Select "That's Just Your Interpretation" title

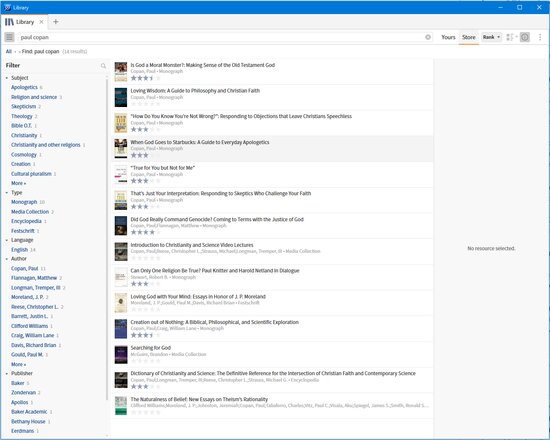[x=221, y=193]
